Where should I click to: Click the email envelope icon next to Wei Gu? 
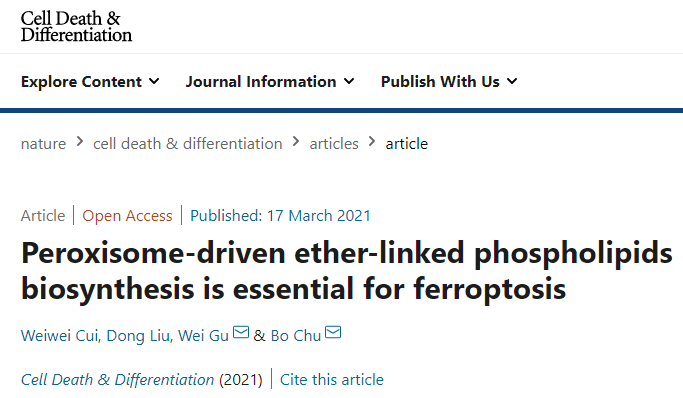point(241,333)
